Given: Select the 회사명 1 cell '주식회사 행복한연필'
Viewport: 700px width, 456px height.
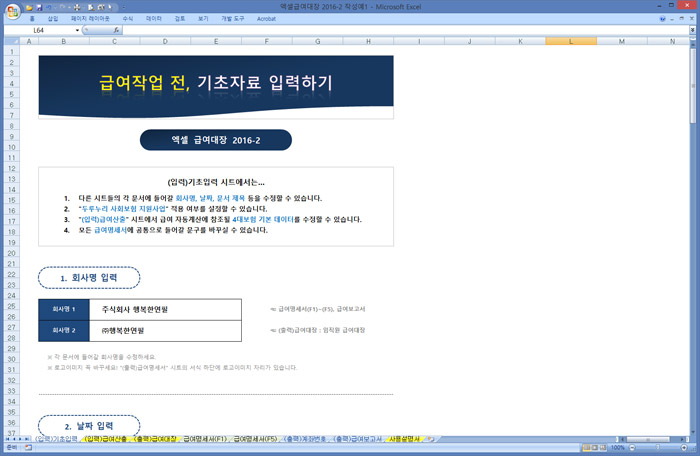Looking at the screenshot, I should (x=165, y=310).
